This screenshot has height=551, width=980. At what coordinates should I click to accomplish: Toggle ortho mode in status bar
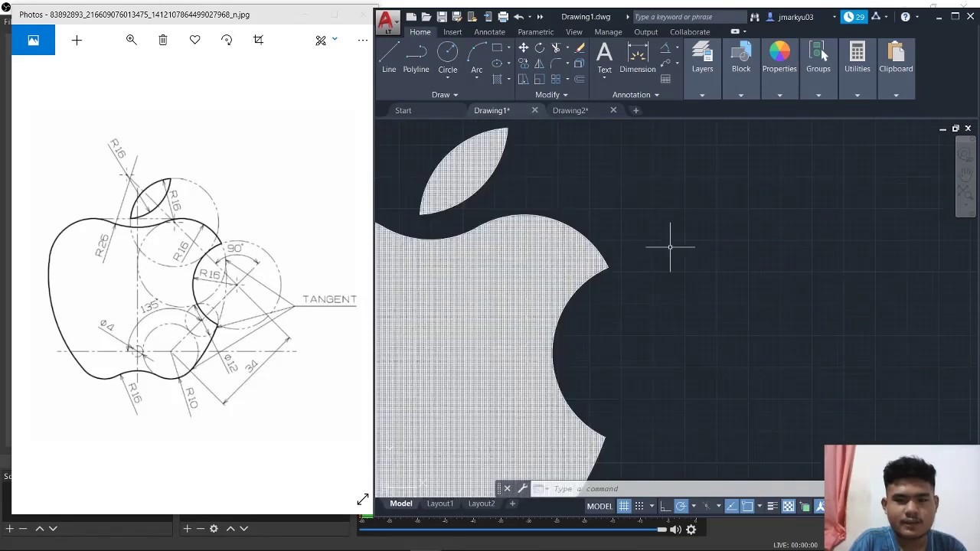(x=665, y=506)
